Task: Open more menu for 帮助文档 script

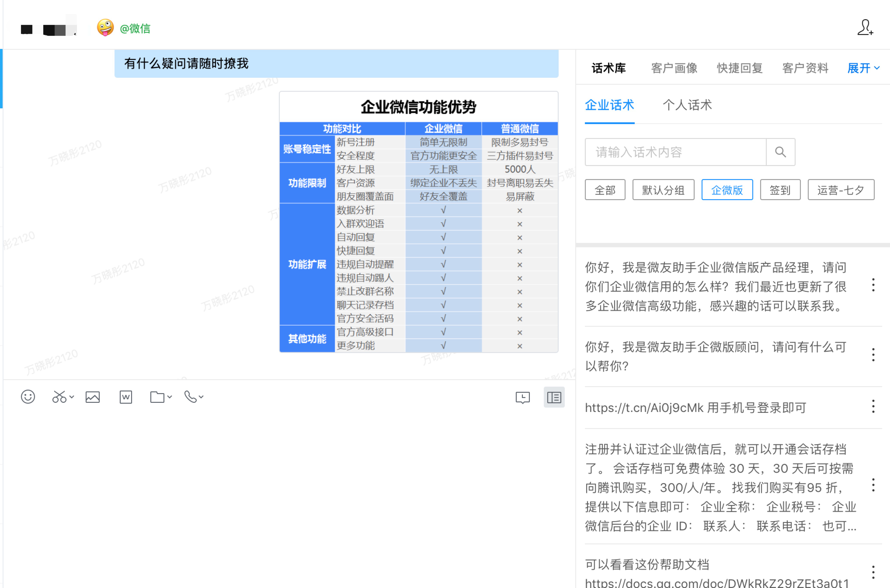Action: 873,572
